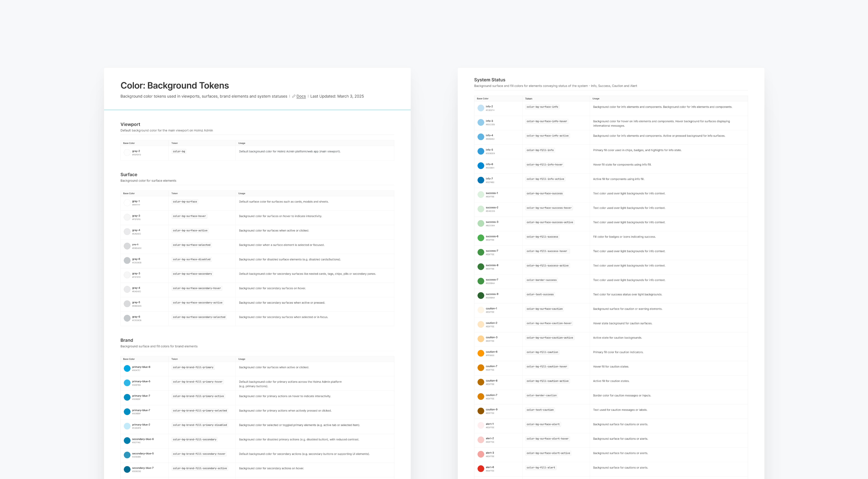Click the primary-blue-2 light blue swatch
Image resolution: width=868 pixels, height=479 pixels.
point(127,426)
